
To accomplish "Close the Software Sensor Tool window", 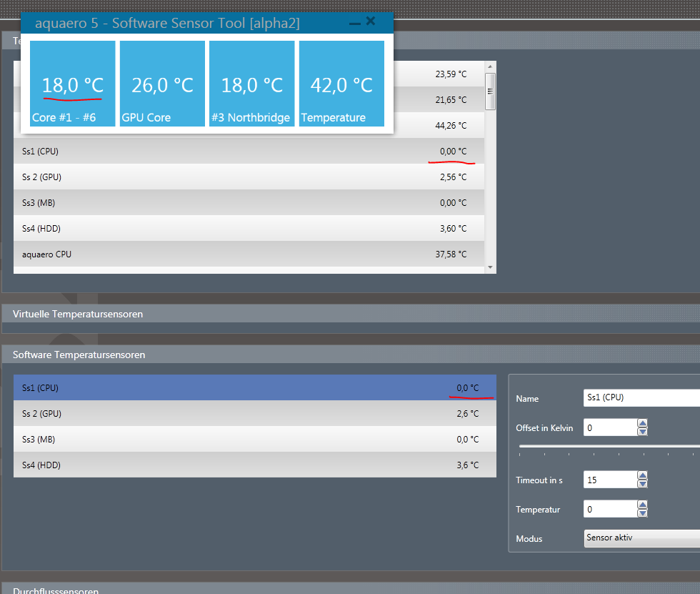I will (371, 21).
